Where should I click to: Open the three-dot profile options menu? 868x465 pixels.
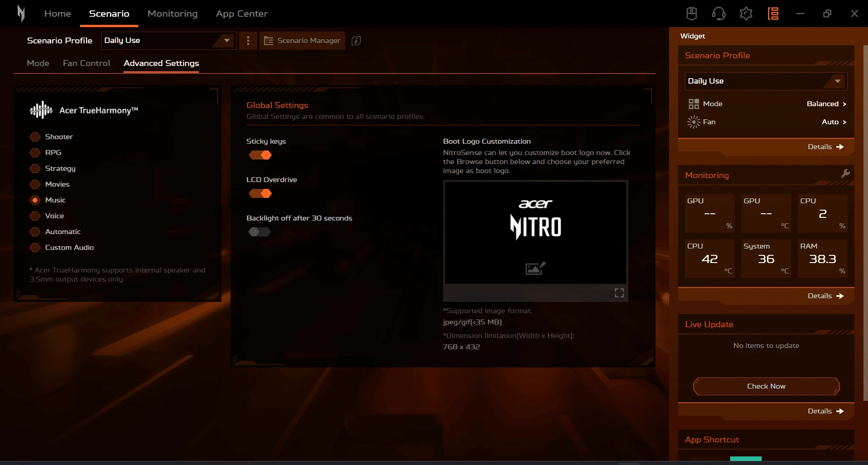tap(248, 41)
